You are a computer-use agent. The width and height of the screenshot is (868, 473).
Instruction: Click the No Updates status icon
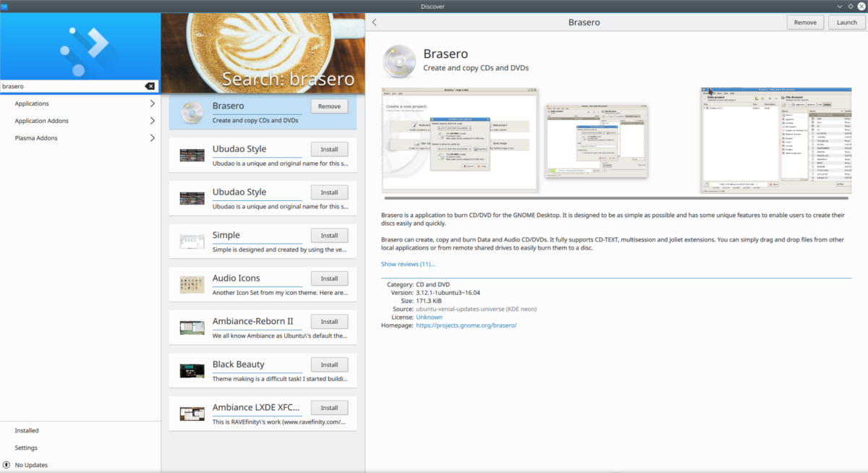[x=7, y=465]
